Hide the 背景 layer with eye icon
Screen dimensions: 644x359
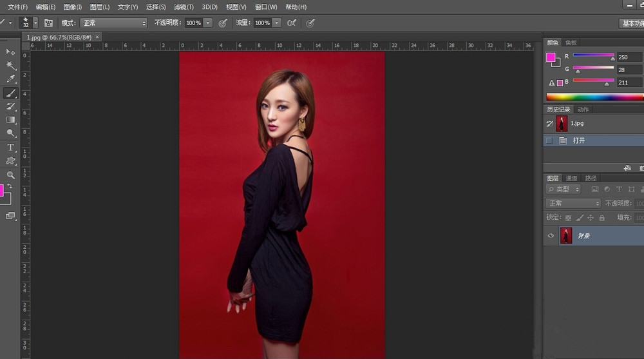(x=551, y=236)
